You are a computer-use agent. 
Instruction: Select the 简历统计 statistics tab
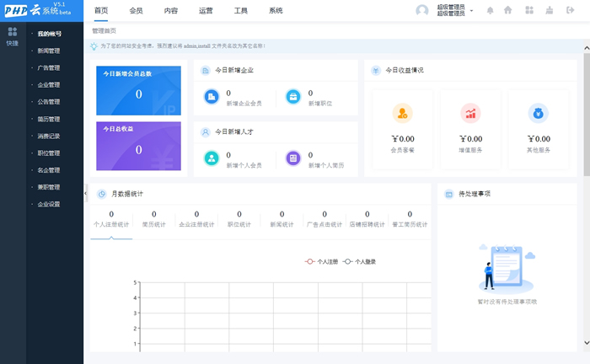tap(154, 220)
